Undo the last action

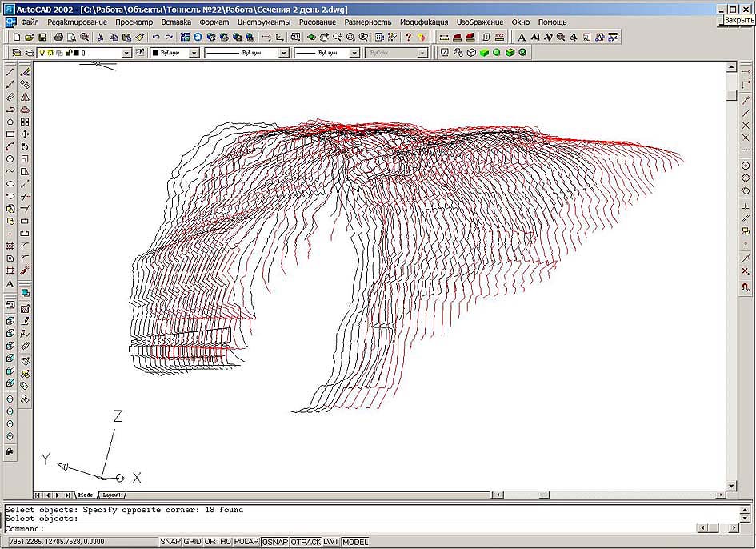pyautogui.click(x=156, y=37)
